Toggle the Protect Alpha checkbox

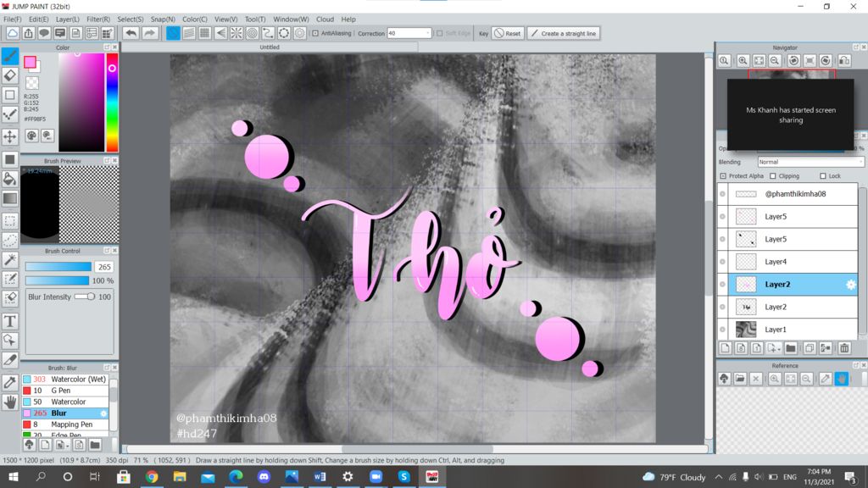coord(723,176)
